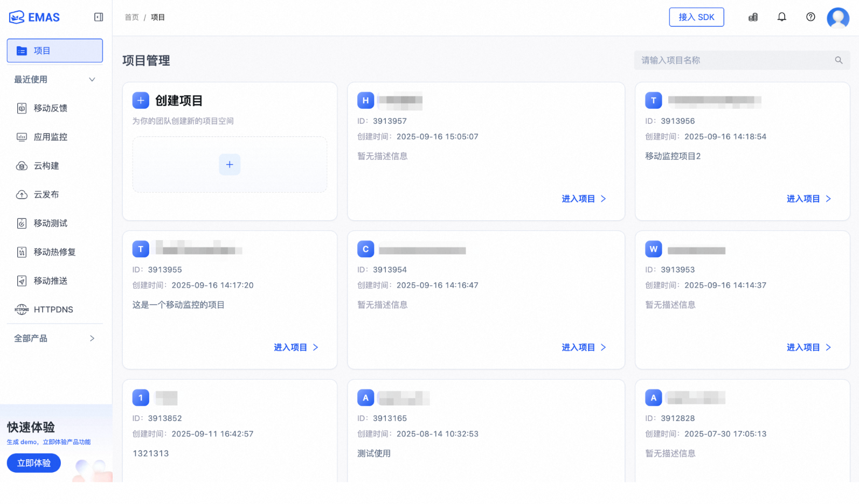
Task: Open the billing coins icon
Action: (x=753, y=17)
